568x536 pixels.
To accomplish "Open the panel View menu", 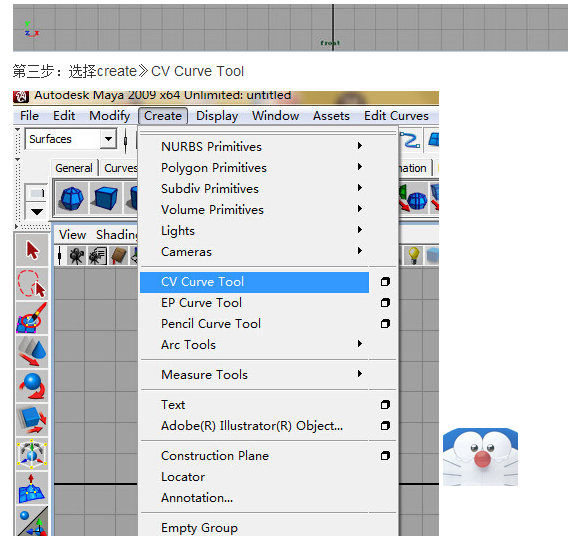I will click(72, 235).
